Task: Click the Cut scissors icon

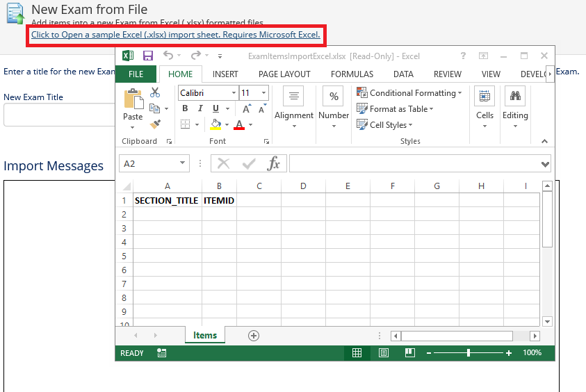Action: tap(155, 92)
